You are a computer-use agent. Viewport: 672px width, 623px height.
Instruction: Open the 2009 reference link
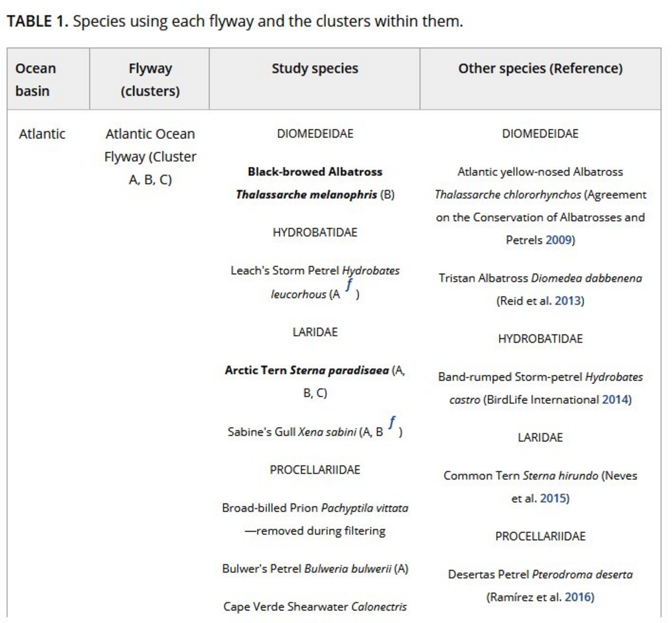pos(559,240)
